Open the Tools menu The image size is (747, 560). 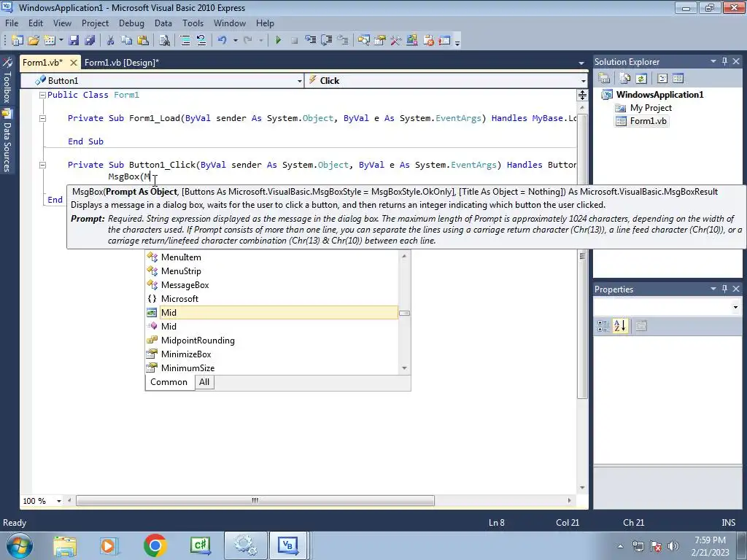click(193, 23)
